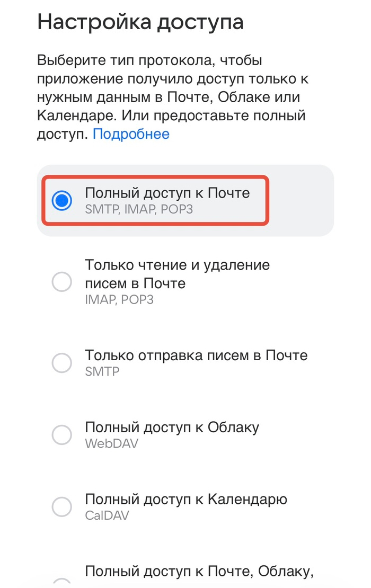Select radio for "Только чтение и удаление писем"
Image resolution: width=371 pixels, height=588 pixels.
pyautogui.click(x=61, y=282)
